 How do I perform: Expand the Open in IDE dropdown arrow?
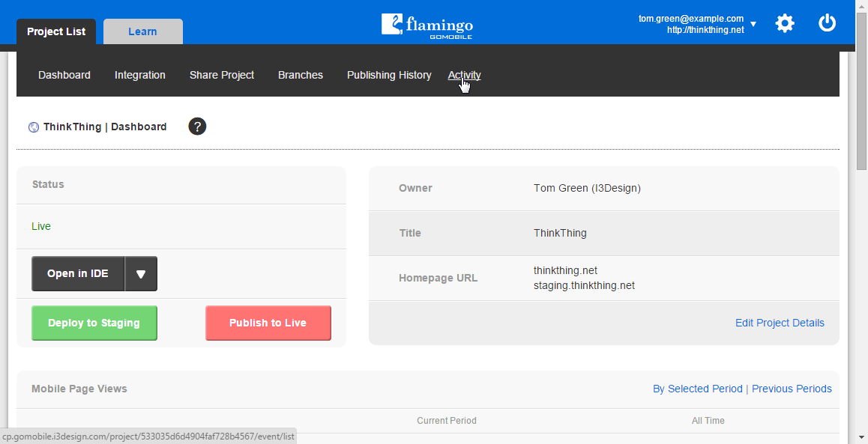tap(141, 274)
